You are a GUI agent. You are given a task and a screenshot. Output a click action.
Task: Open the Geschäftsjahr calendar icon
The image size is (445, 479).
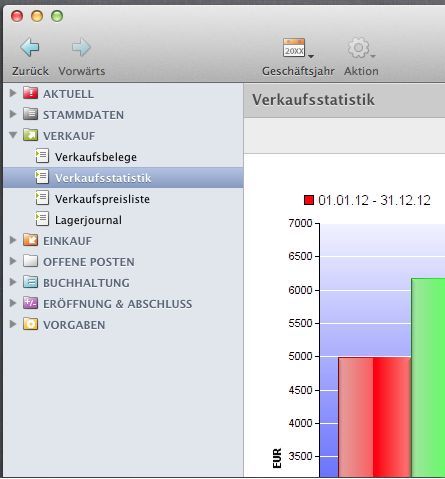pyautogui.click(x=294, y=48)
